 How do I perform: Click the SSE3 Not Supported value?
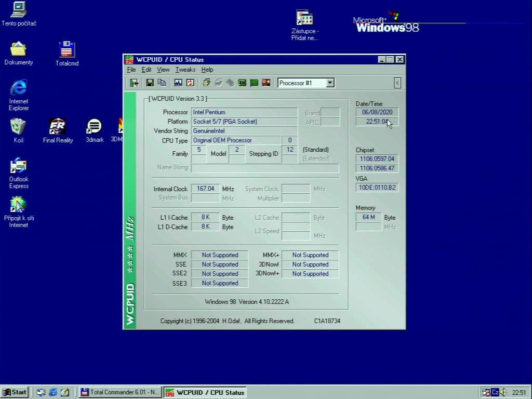[x=220, y=283]
